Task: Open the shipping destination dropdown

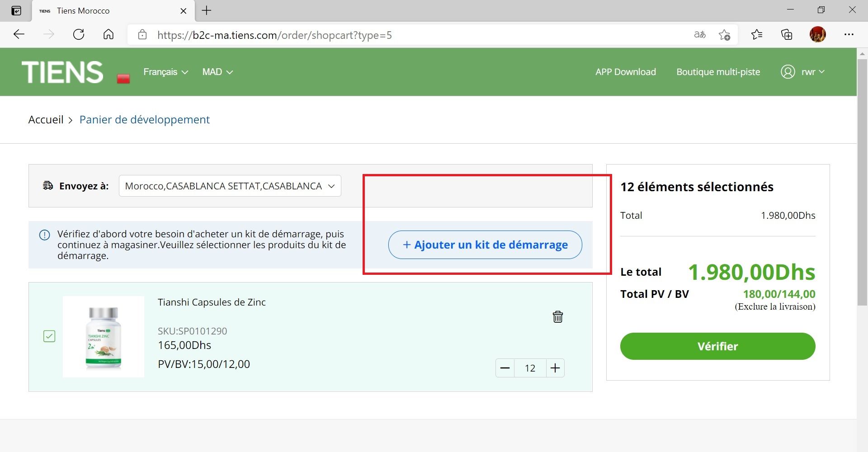Action: tap(230, 186)
